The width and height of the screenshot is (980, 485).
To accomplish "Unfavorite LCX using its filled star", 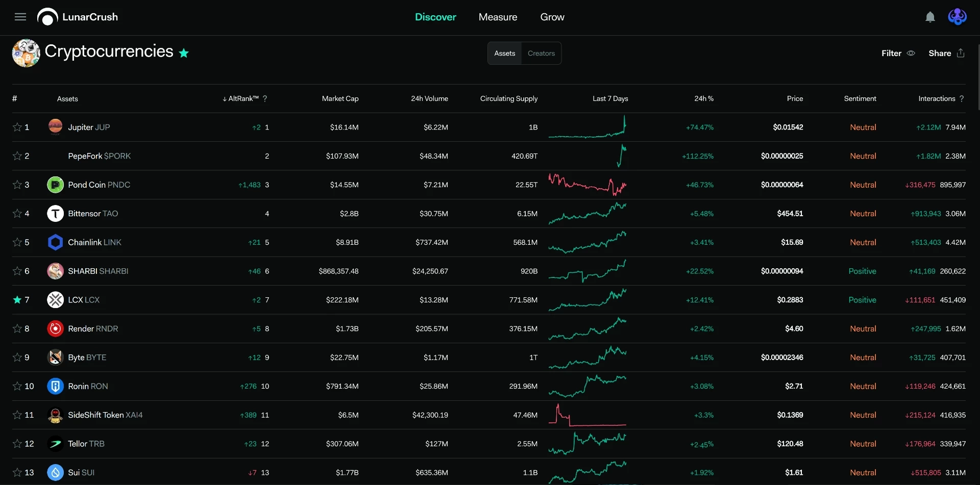I will pyautogui.click(x=17, y=300).
